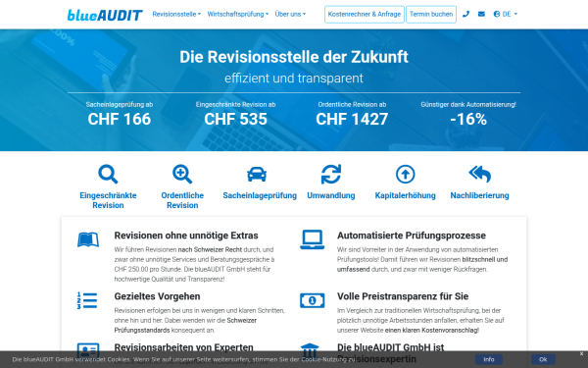Click the cookie banner Info button

pyautogui.click(x=489, y=359)
